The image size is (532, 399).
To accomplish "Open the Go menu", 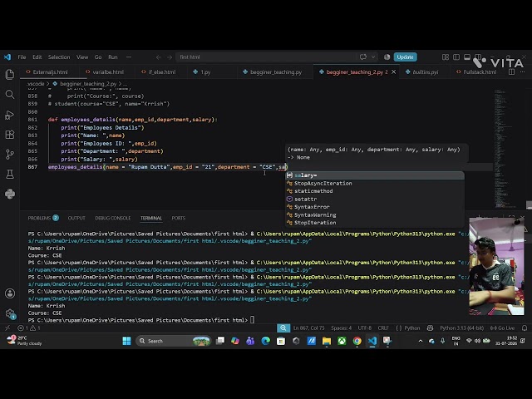I will [98, 57].
